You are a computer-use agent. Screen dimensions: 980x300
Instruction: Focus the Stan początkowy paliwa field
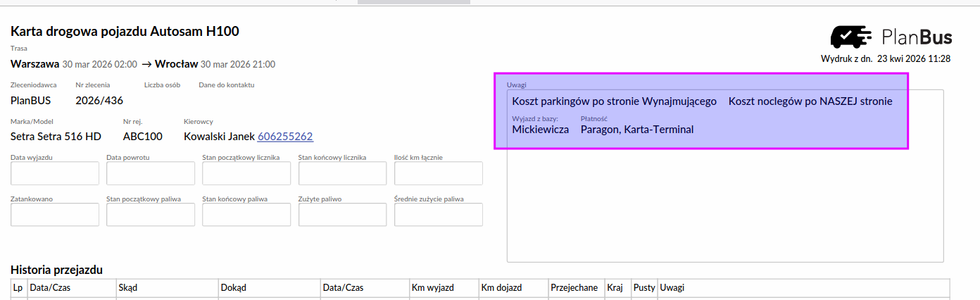tap(151, 215)
